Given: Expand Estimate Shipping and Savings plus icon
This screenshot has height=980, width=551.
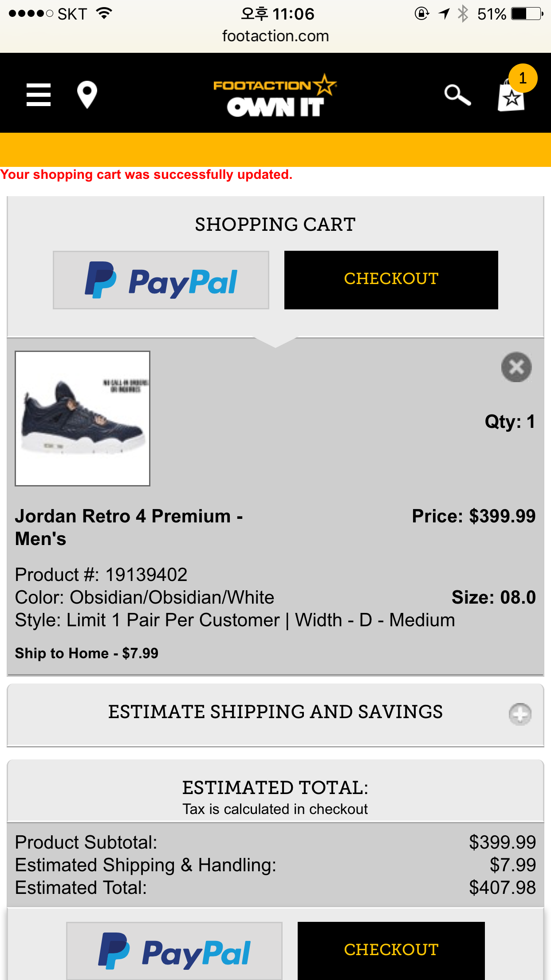Looking at the screenshot, I should (x=520, y=714).
